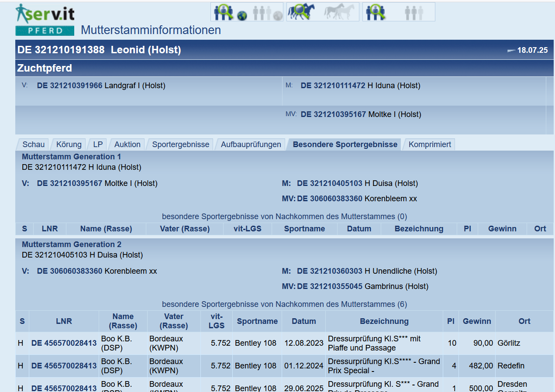This screenshot has height=392, width=555.
Task: Follow link DE 306060383360 next to MV in Generation 1
Action: click(329, 199)
